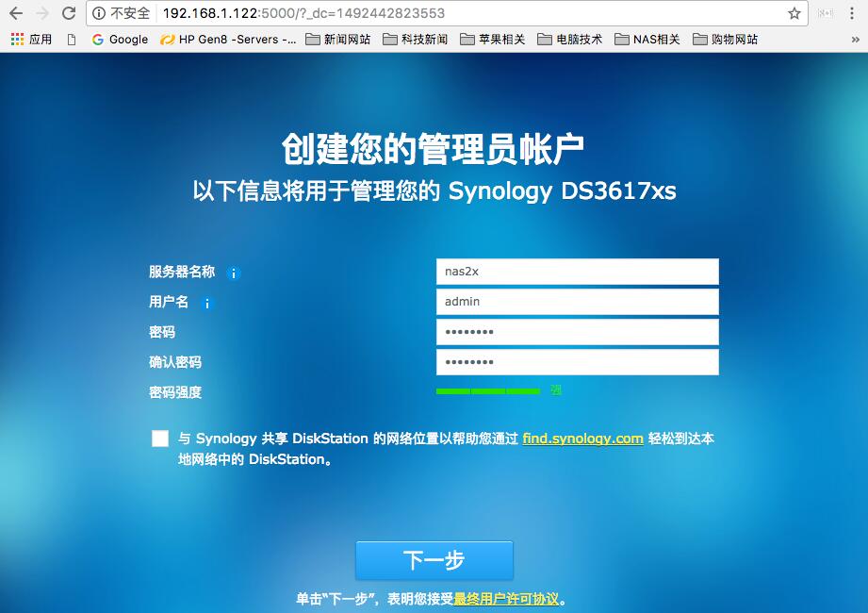Open the 最终用户许可协议 agreement link
Viewport: 868px width, 613px height.
[x=507, y=599]
